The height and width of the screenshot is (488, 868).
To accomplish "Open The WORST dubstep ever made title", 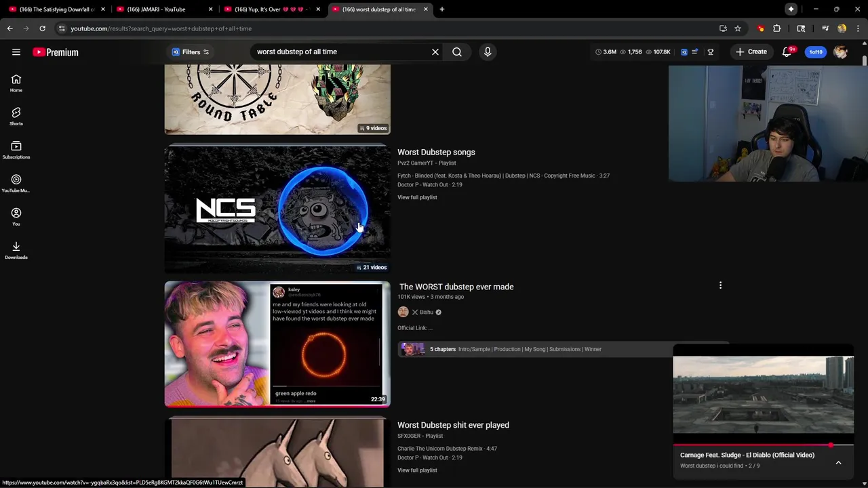I will coord(456,287).
